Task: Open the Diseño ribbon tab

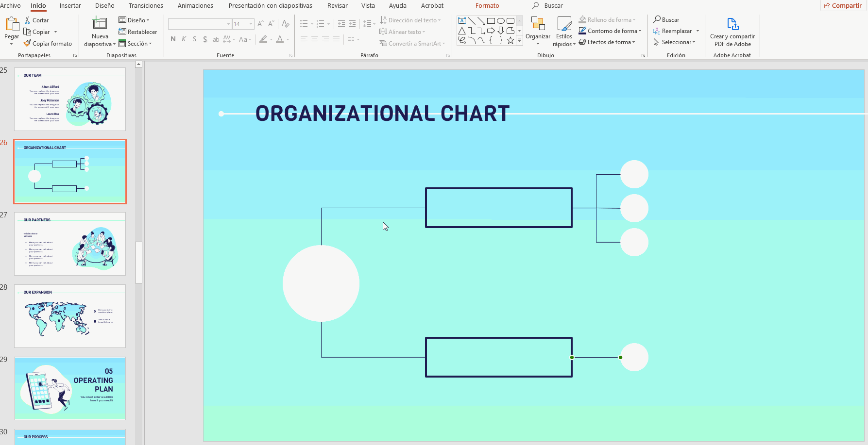Action: (x=105, y=6)
